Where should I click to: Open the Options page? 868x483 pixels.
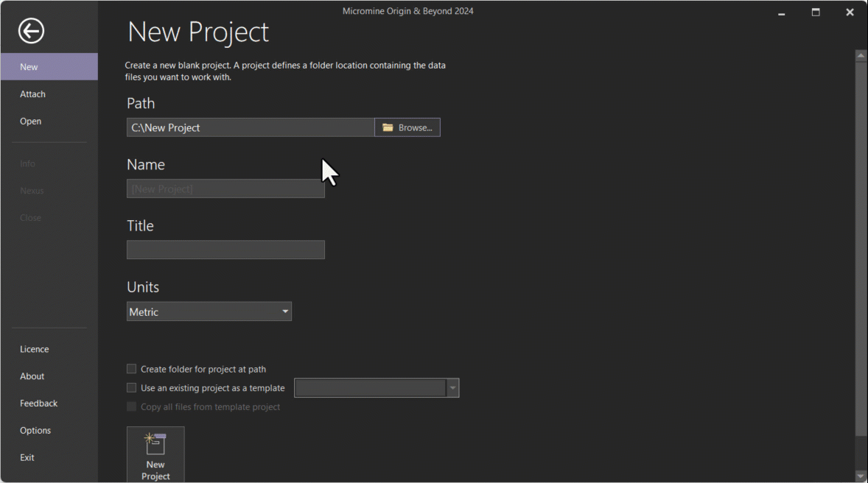(x=35, y=430)
